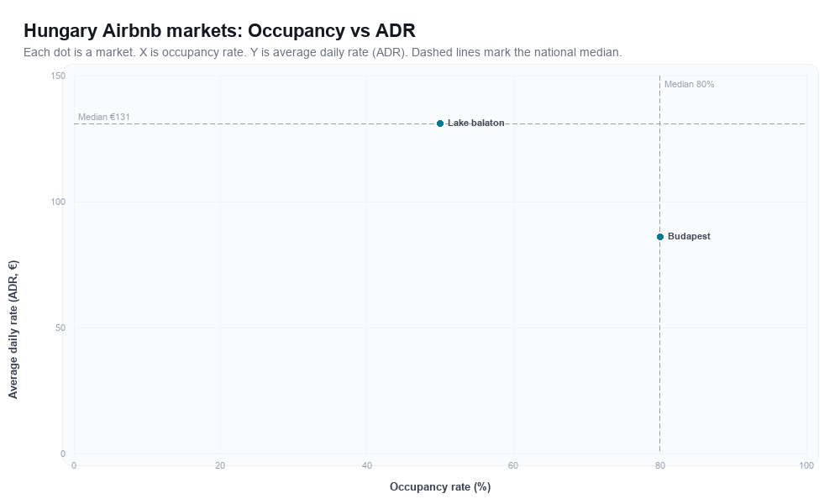Viewport: 840px width, 504px height.
Task: Click the x-axis tick label 60
Action: tap(513, 466)
